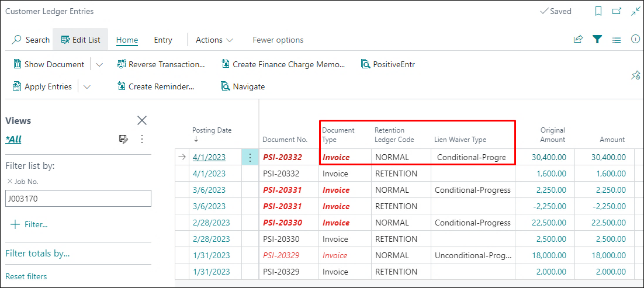Select the Home tab
The width and height of the screenshot is (644, 288).
click(127, 40)
